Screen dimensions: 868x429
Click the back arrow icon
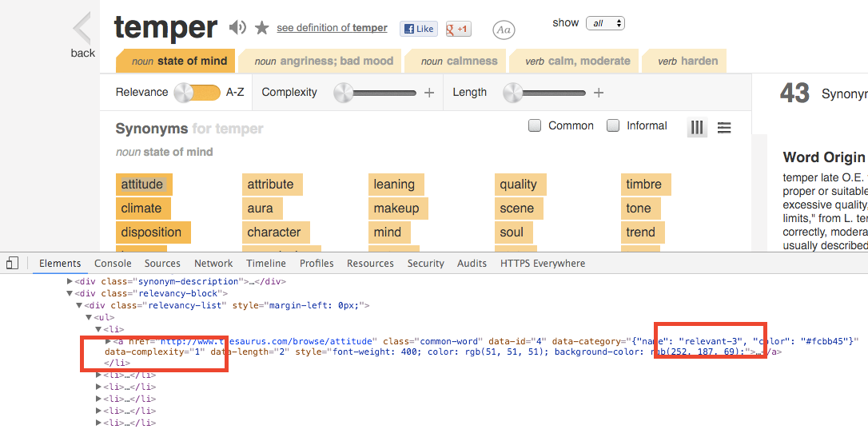tap(82, 29)
